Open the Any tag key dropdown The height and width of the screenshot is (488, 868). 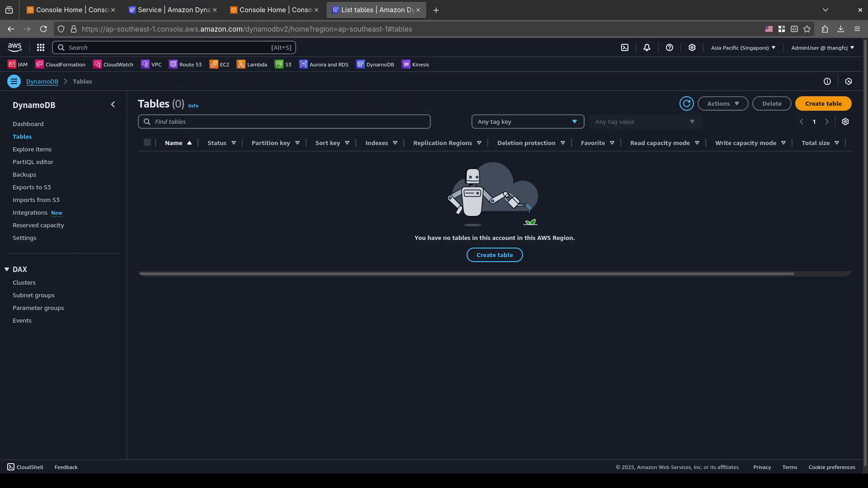(x=528, y=122)
